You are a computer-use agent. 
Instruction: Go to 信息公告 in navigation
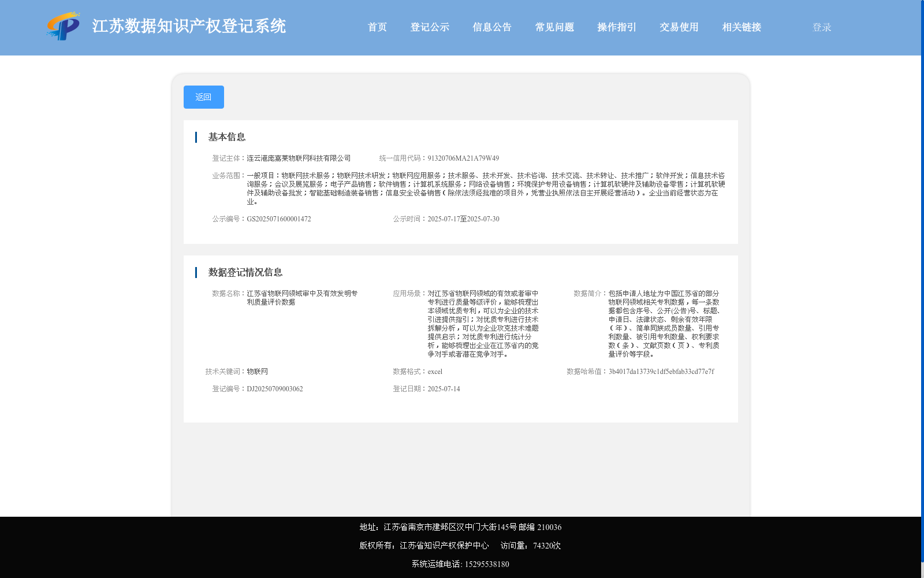(x=492, y=27)
